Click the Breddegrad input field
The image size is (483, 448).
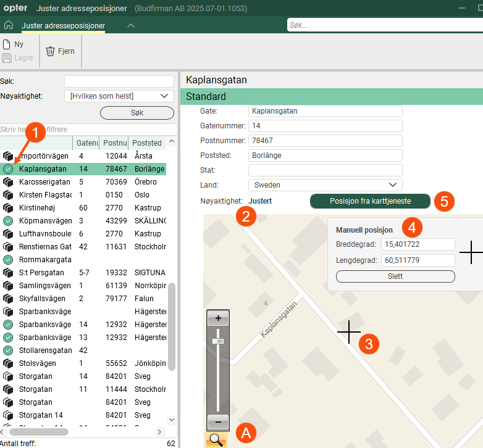pyautogui.click(x=418, y=244)
